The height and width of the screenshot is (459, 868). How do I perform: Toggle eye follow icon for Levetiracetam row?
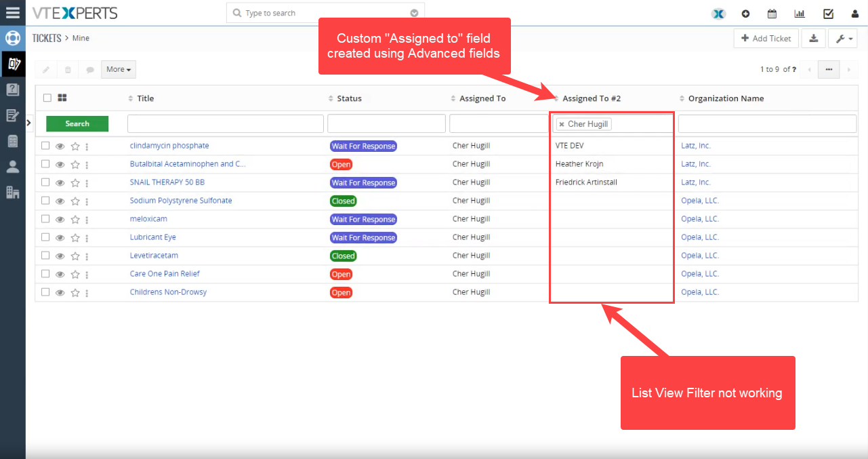pyautogui.click(x=60, y=256)
